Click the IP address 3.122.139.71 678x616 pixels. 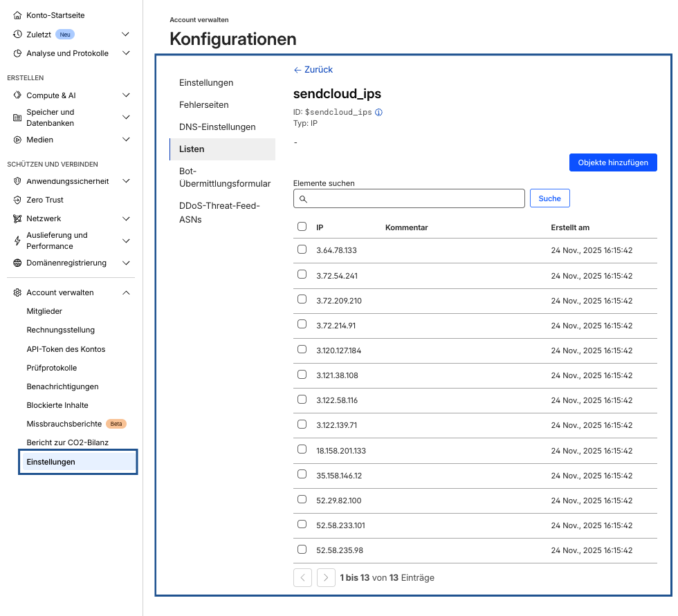[336, 425]
